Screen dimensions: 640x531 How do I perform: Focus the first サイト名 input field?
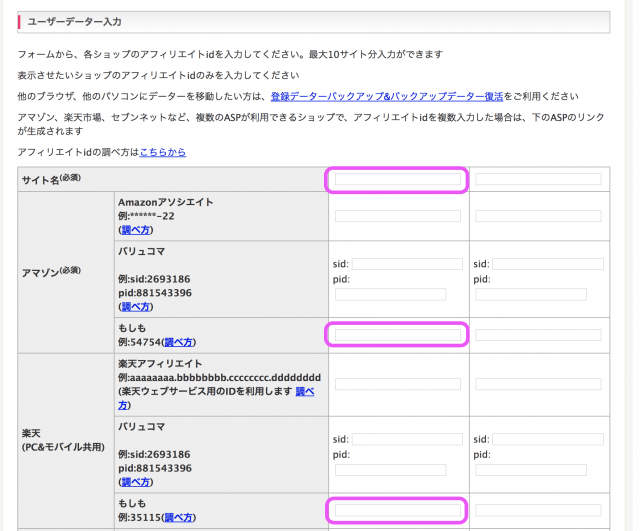(398, 179)
